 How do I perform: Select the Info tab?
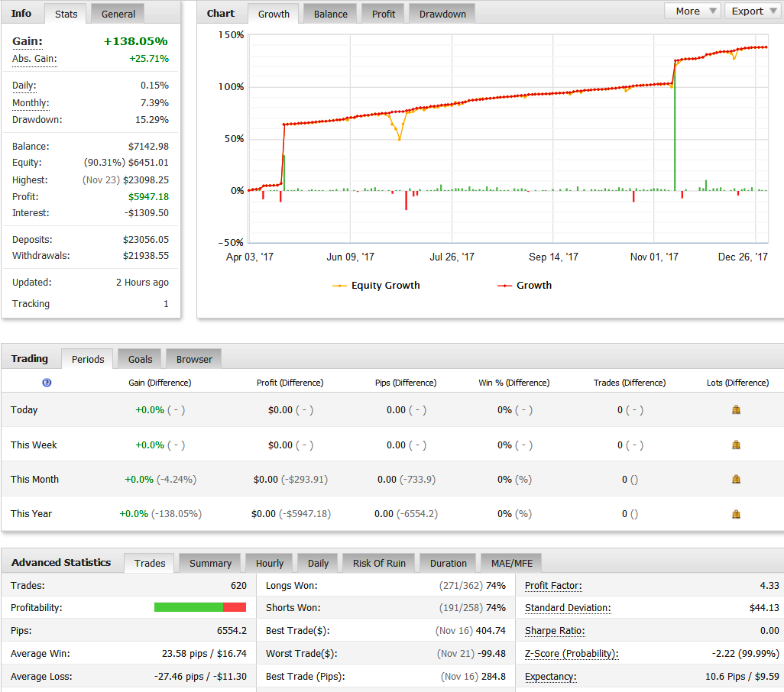pyautogui.click(x=21, y=14)
